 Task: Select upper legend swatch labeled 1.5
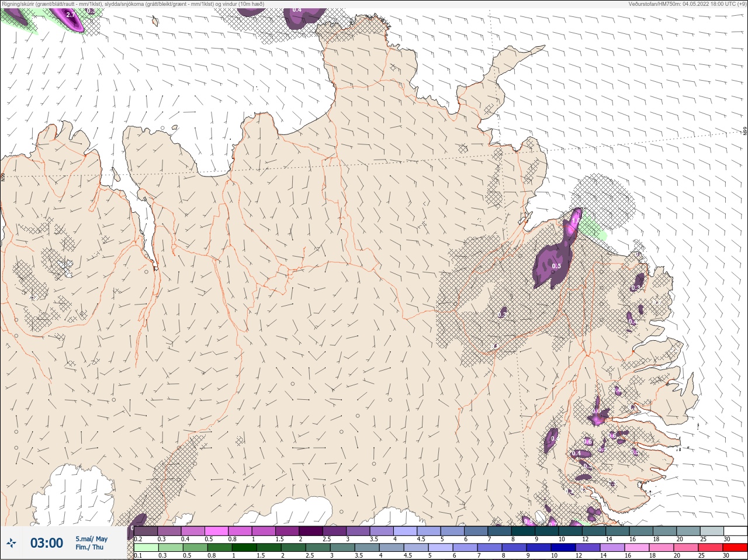[x=287, y=531]
